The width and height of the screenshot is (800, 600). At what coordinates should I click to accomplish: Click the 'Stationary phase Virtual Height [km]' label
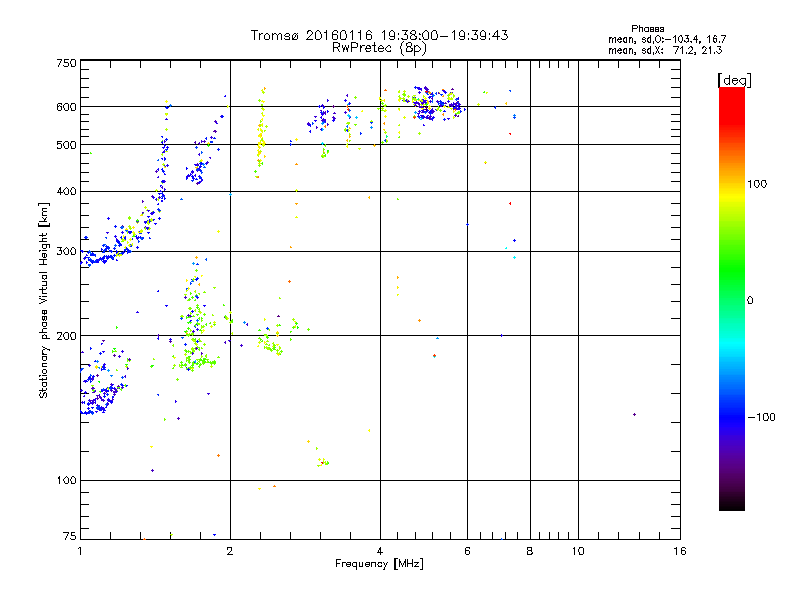click(43, 301)
